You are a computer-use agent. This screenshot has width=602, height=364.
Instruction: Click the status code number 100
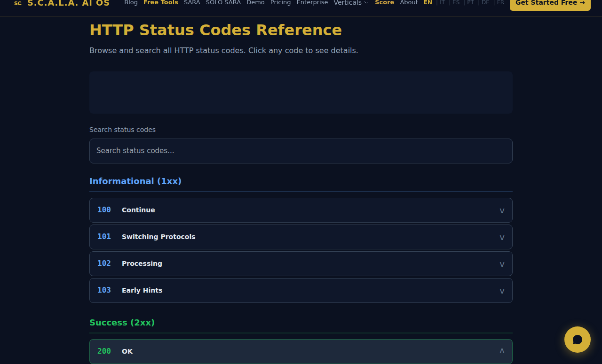coord(104,210)
